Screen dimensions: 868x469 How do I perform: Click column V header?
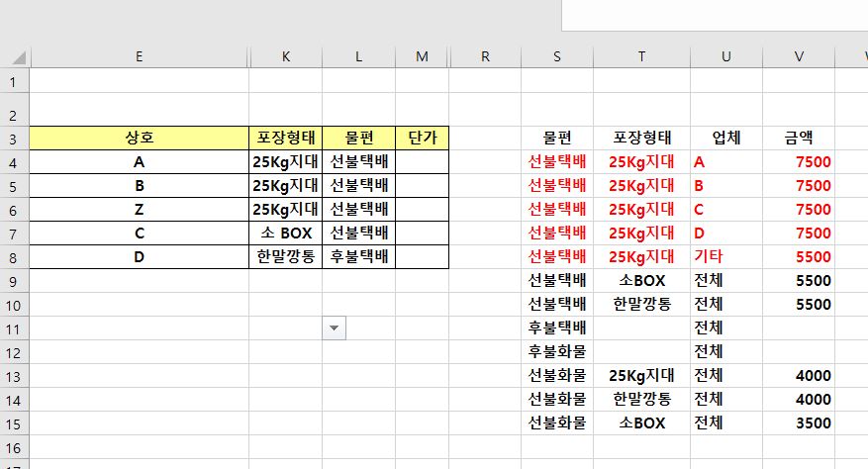(x=799, y=56)
